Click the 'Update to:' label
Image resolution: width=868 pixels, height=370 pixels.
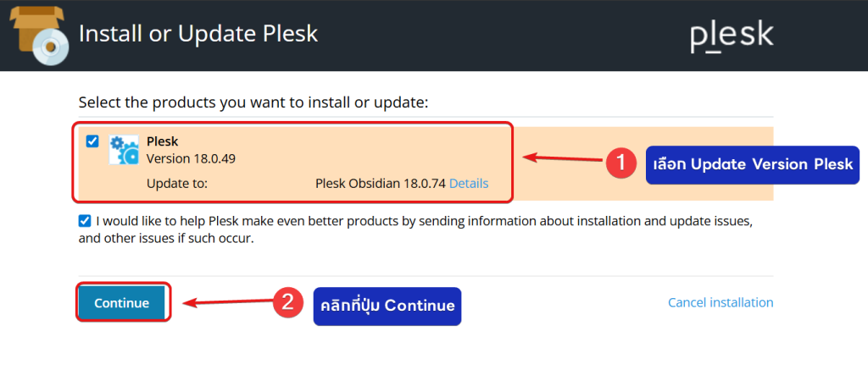pos(177,183)
